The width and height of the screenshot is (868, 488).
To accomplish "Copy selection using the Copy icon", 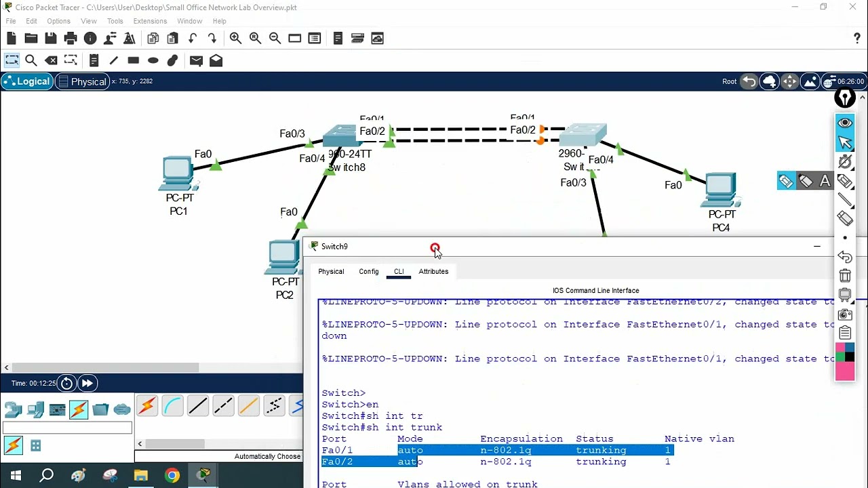I will point(153,39).
